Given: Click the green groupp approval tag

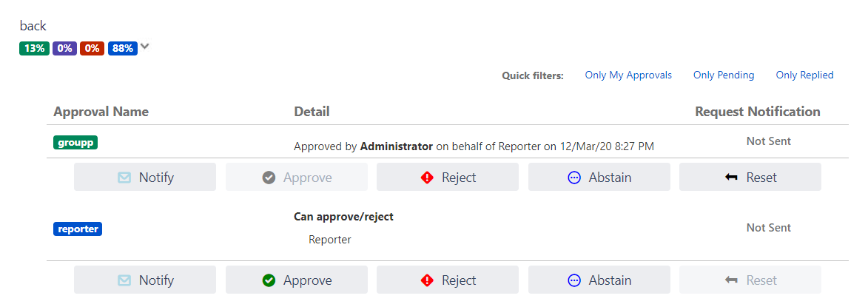Looking at the screenshot, I should click(75, 142).
